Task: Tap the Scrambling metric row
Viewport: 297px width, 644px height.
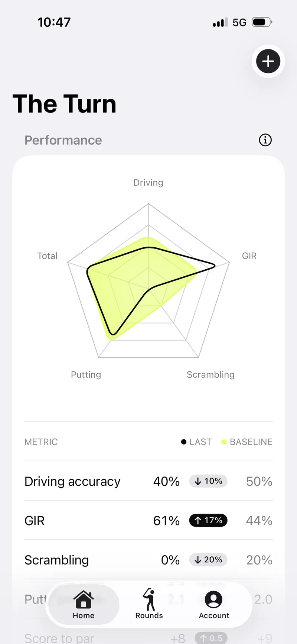Action: [148, 560]
